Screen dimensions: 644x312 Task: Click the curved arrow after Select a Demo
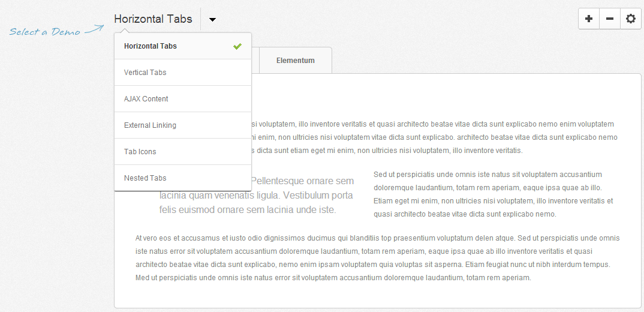[94, 28]
